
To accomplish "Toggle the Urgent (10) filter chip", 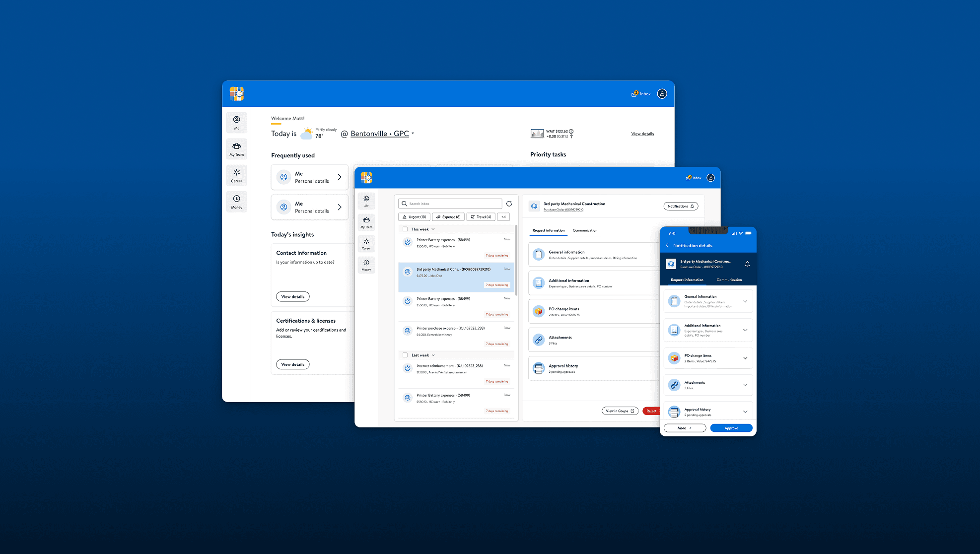I will 414,217.
